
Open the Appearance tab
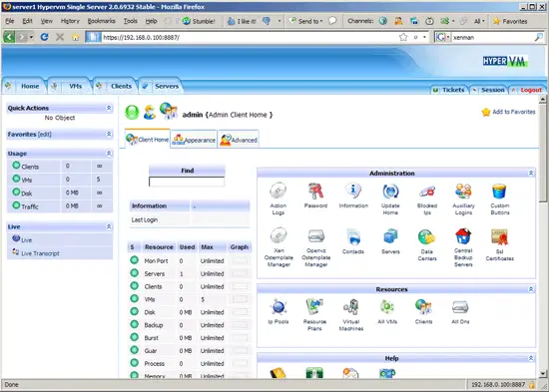tap(194, 140)
